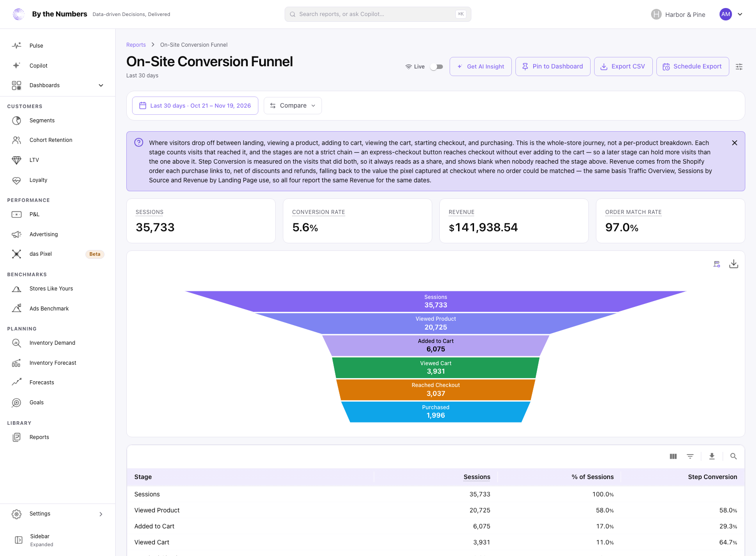Open the LTV diamond icon
The image size is (756, 556).
(16, 160)
